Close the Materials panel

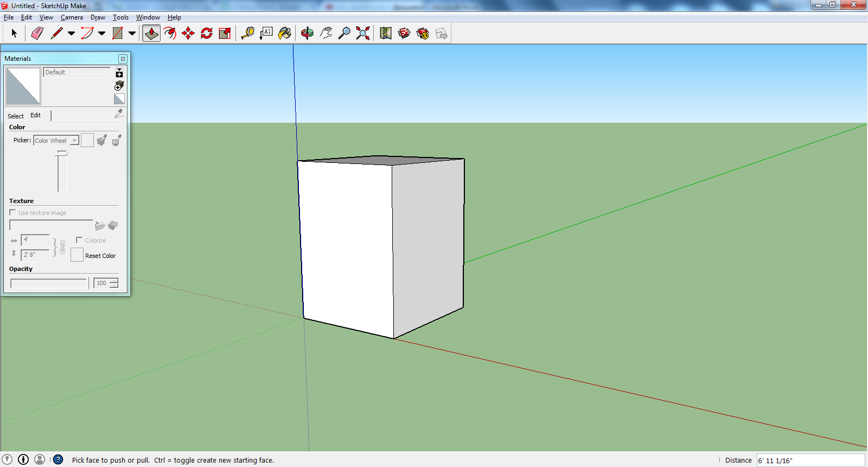123,59
